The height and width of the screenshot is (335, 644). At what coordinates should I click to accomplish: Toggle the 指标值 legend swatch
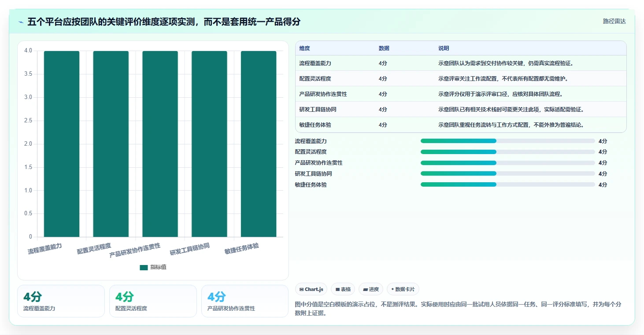(144, 267)
